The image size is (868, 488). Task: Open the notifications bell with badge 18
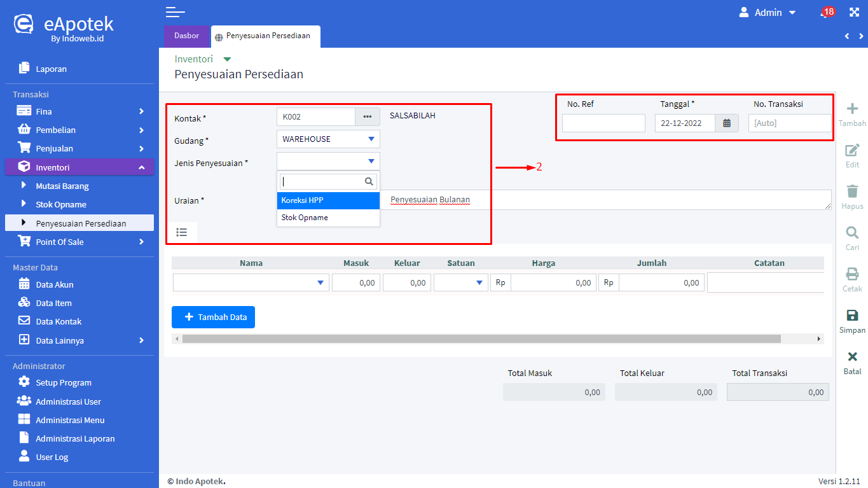coord(825,13)
